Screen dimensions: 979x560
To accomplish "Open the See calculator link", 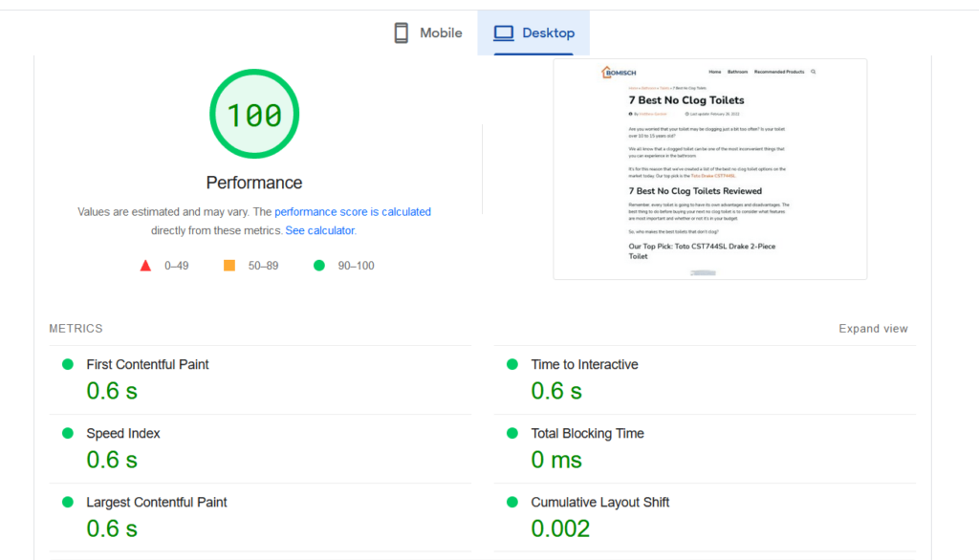I will 319,231.
